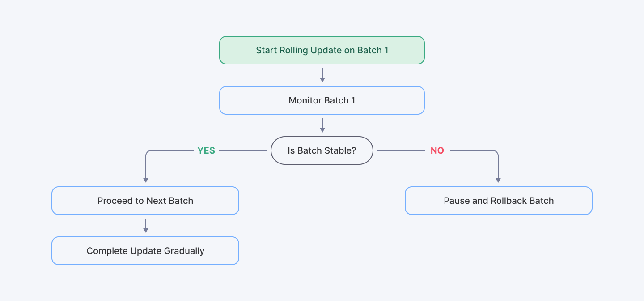
Task: Select the green YES branch label
Action: tap(206, 150)
